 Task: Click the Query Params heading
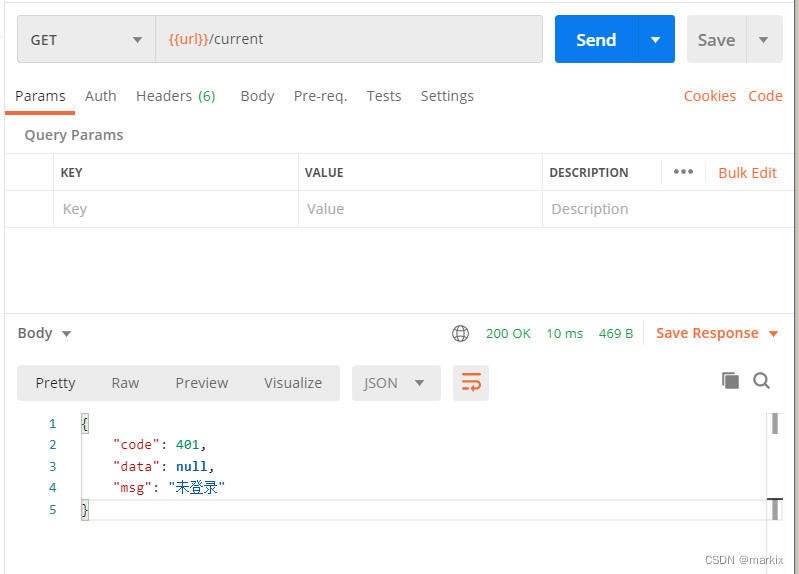point(74,135)
